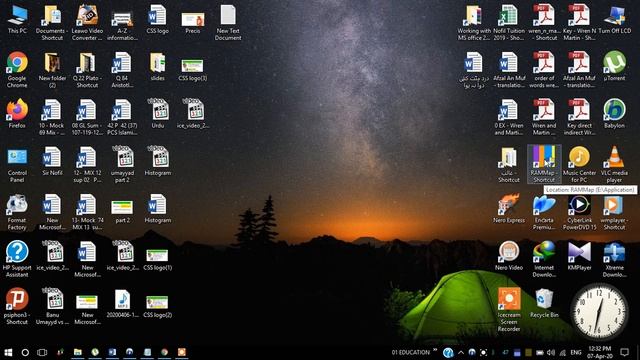Select the Precis desktop file
The height and width of the screenshot is (360, 640).
[x=193, y=22]
